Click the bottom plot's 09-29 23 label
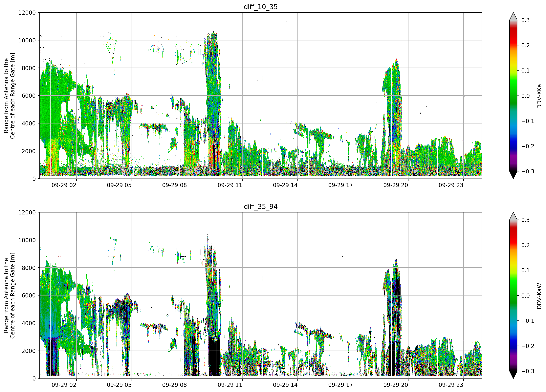Screen dimensions: 546x392 [x=451, y=385]
